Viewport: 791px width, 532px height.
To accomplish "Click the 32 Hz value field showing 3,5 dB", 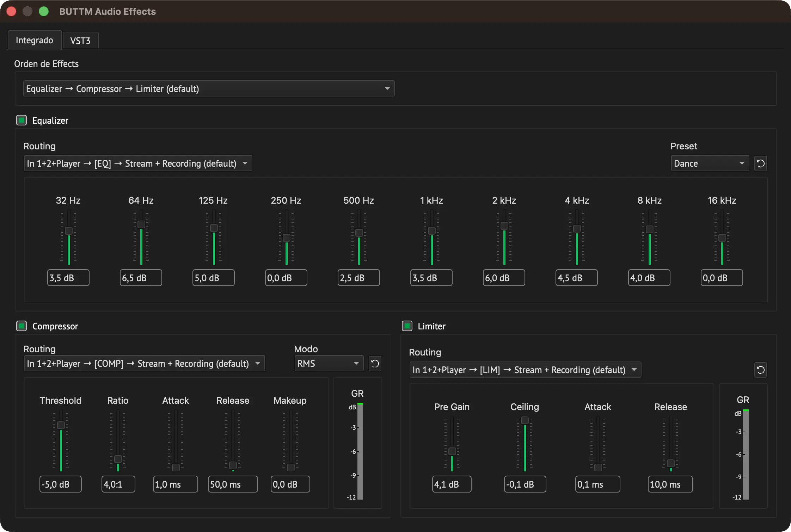I will click(x=68, y=278).
